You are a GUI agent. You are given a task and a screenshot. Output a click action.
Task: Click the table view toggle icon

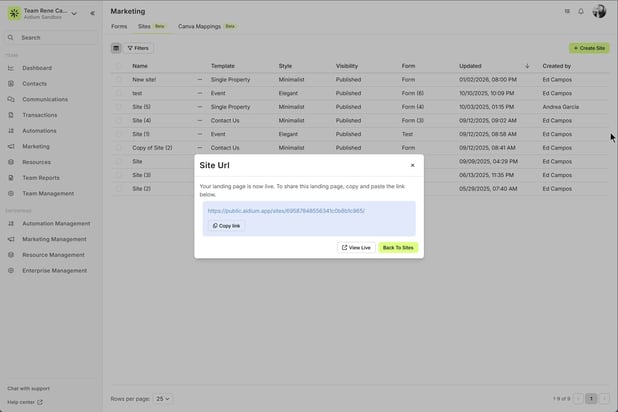coord(116,48)
